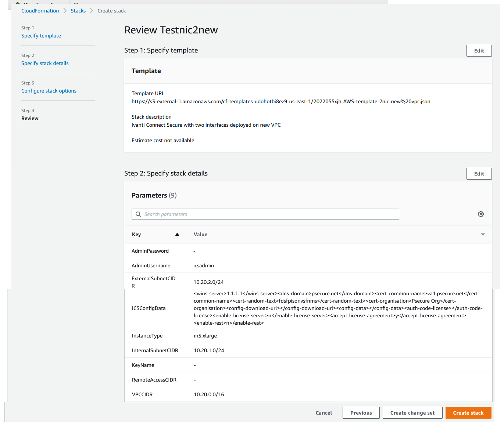The height and width of the screenshot is (426, 504).
Task: Navigate to Specify stack details step
Action: [x=45, y=63]
